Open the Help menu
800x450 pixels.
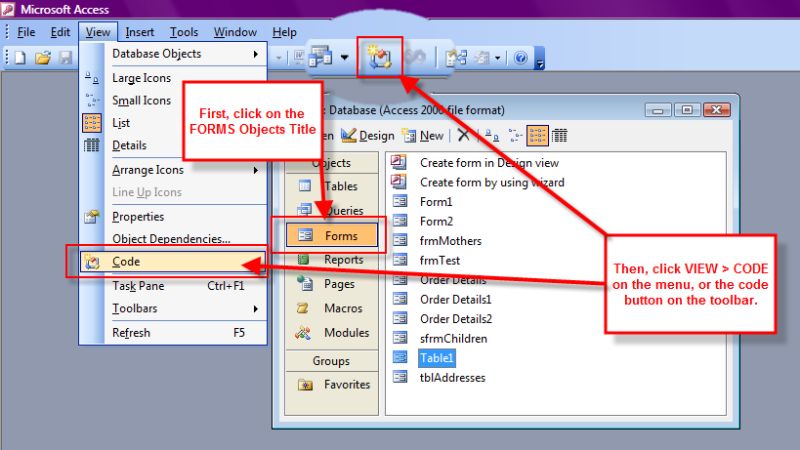tap(284, 32)
